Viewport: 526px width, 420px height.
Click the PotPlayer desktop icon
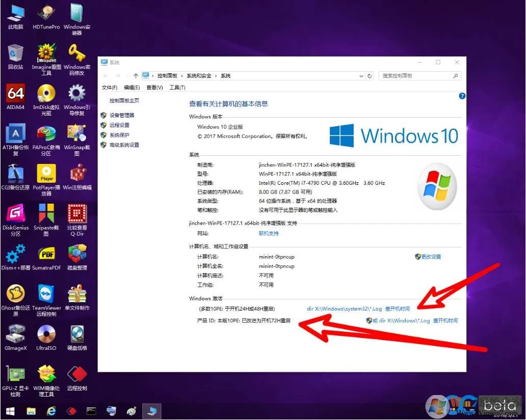46,180
